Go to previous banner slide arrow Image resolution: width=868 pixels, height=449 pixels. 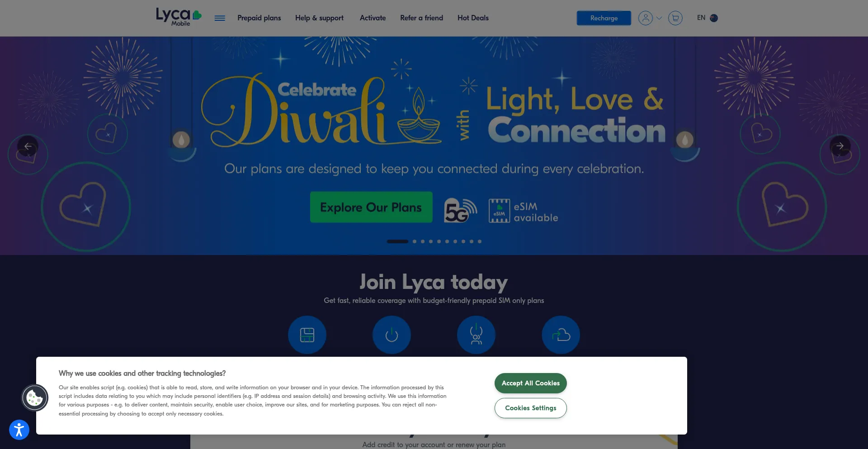point(28,146)
